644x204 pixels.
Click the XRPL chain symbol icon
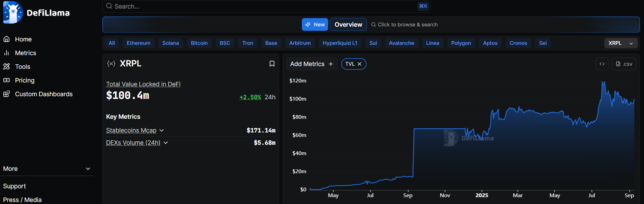coord(111,64)
